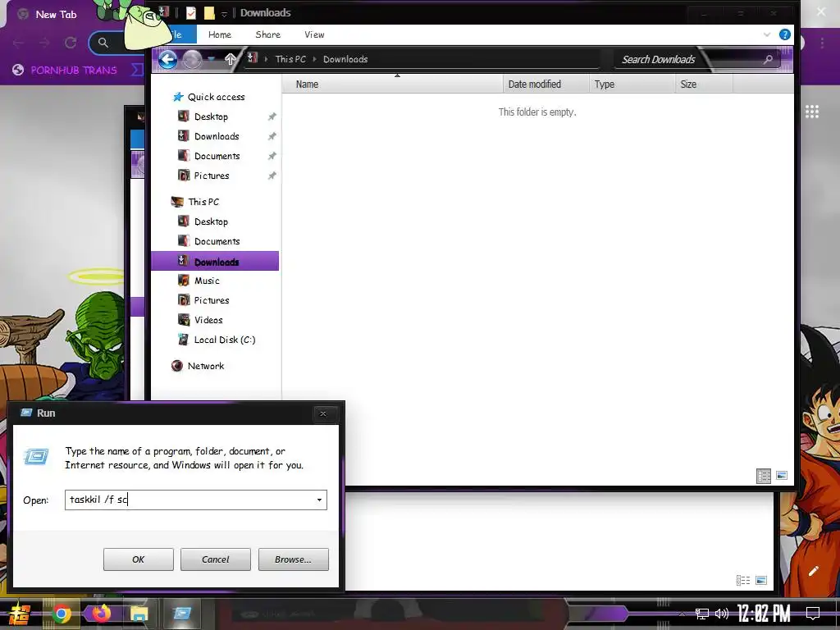Sort by the Size column header
Viewport: 840px width, 630px height.
click(703, 84)
